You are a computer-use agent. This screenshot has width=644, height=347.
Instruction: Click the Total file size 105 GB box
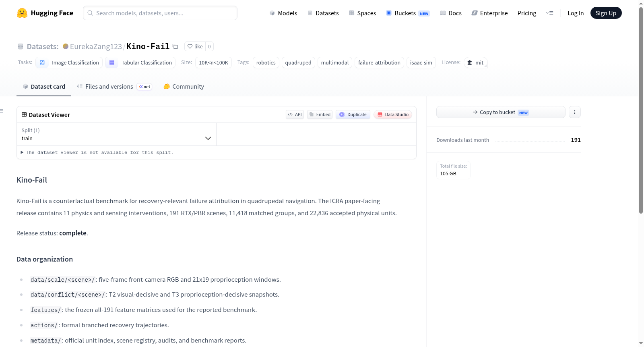point(453,170)
